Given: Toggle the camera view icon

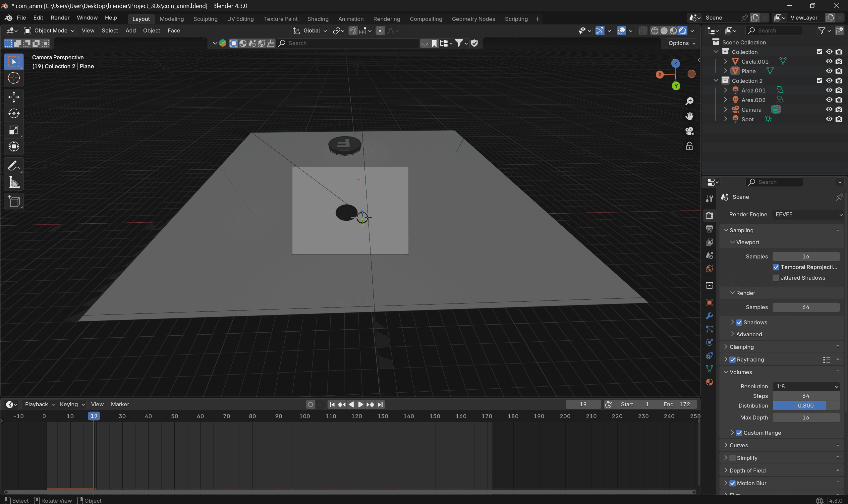Looking at the screenshot, I should [x=689, y=131].
